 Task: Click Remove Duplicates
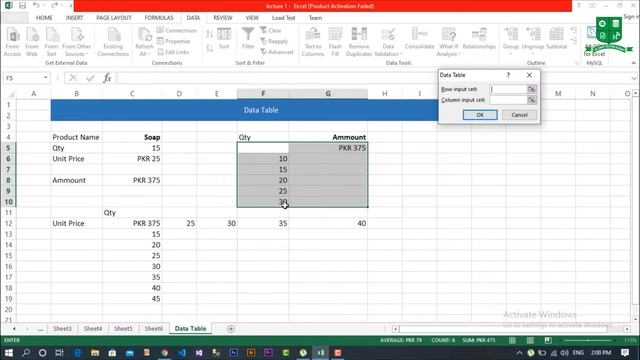[359, 42]
